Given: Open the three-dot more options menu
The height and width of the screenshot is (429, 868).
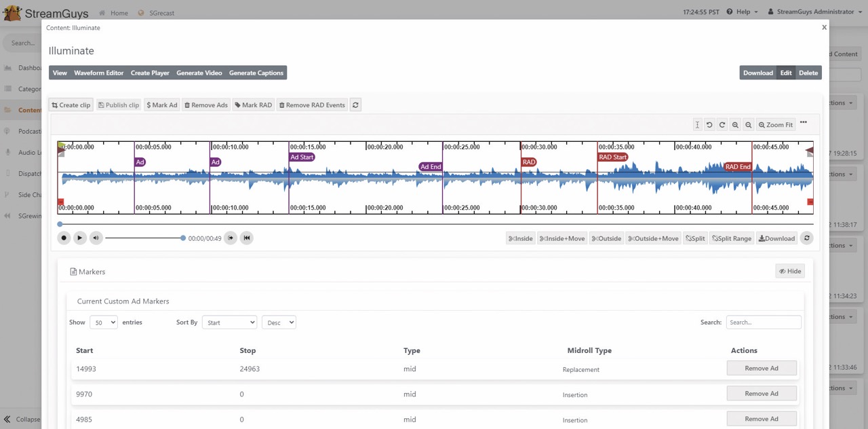Looking at the screenshot, I should [x=803, y=123].
